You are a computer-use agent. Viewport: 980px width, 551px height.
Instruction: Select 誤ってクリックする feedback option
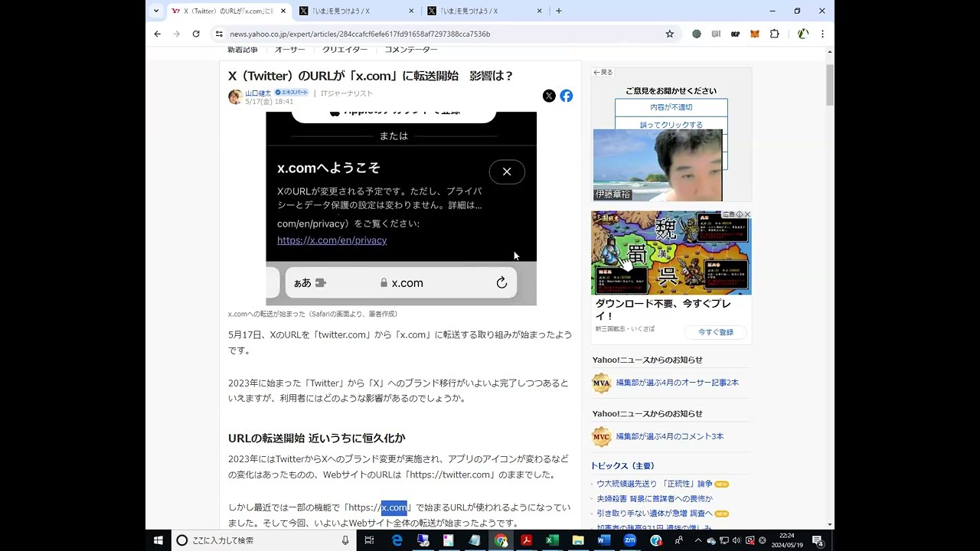pos(671,125)
